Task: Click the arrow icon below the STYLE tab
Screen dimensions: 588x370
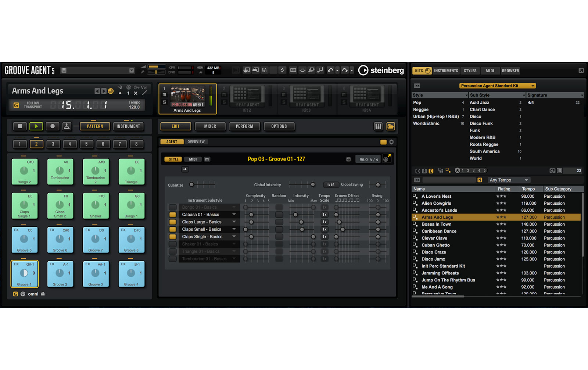Action: coord(185,169)
